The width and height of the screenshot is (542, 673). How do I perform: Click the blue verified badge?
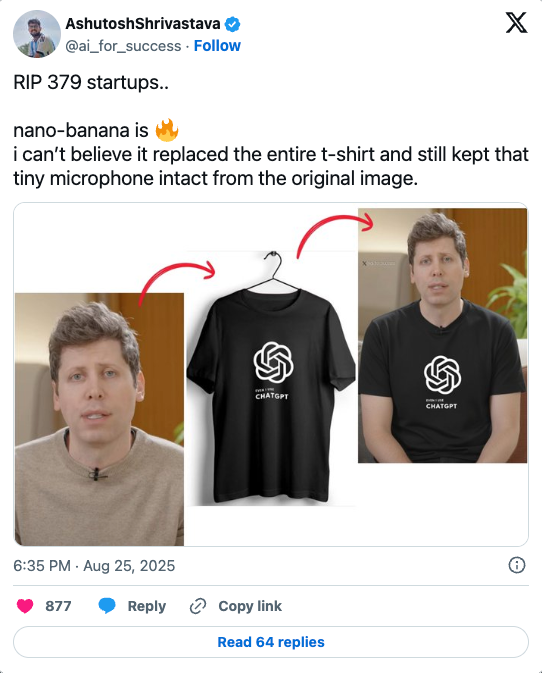coord(232,24)
